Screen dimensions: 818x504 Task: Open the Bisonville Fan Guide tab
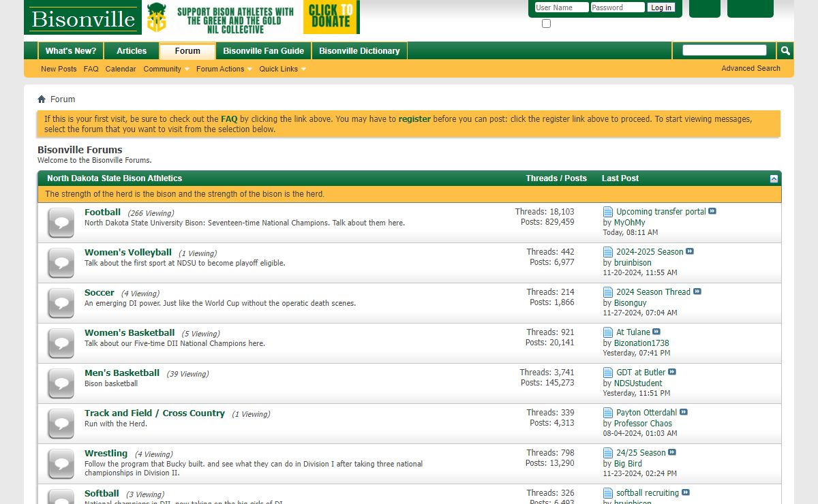pos(264,51)
